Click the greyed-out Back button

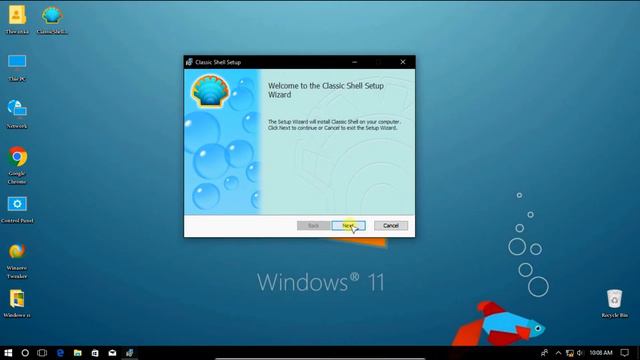313,225
